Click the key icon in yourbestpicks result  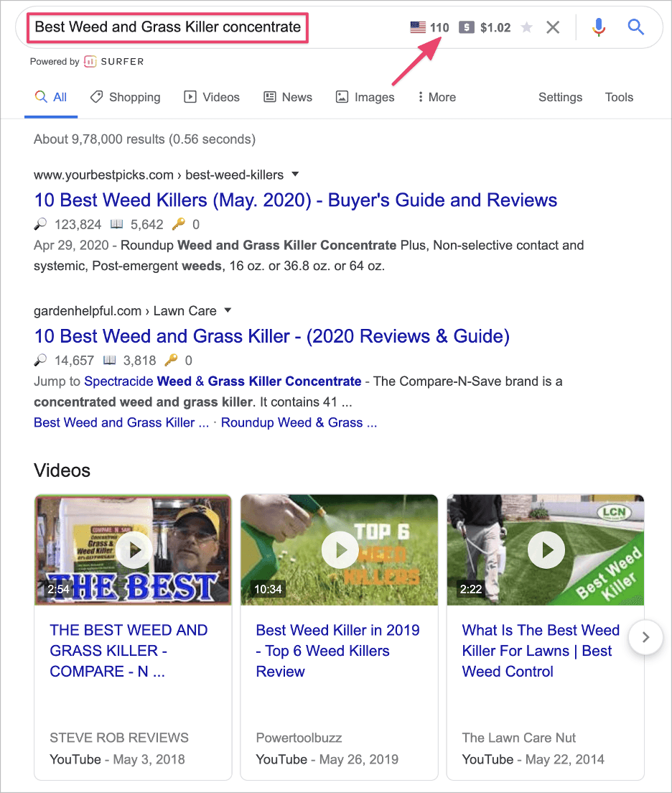pos(178,223)
